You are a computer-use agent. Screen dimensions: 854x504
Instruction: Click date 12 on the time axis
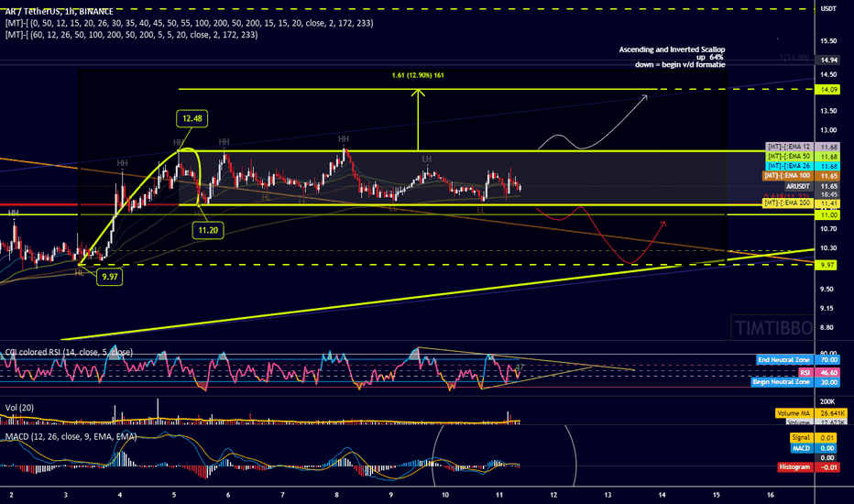tap(553, 495)
